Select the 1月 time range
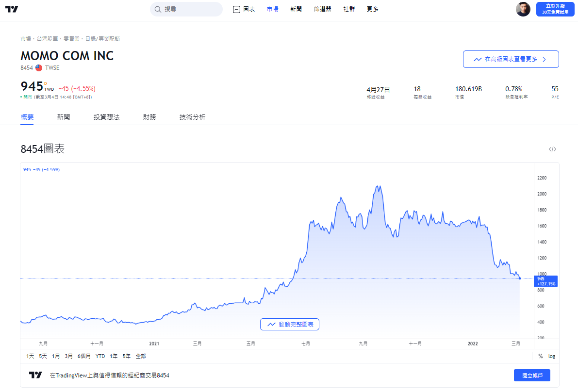The width and height of the screenshot is (578, 392). point(56,356)
